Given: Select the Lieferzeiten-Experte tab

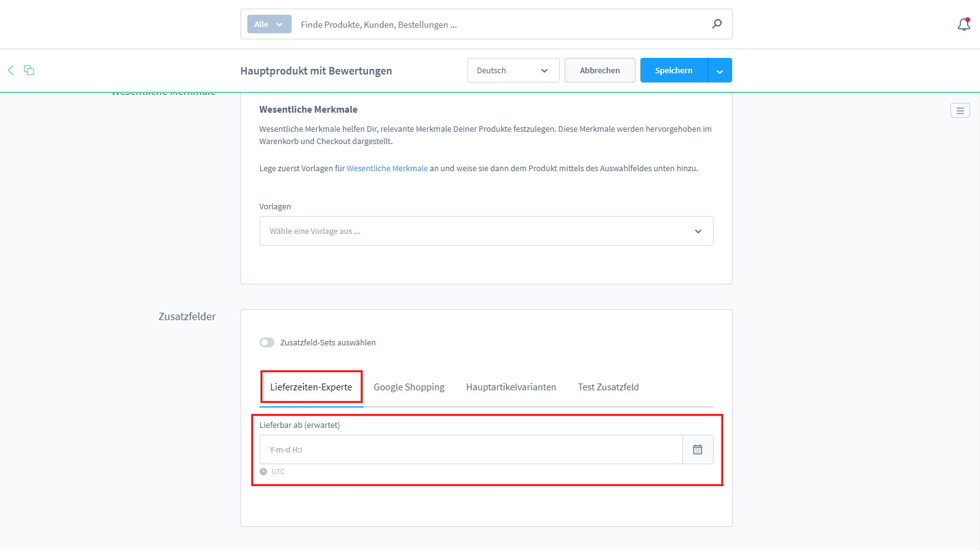Looking at the screenshot, I should [x=311, y=387].
